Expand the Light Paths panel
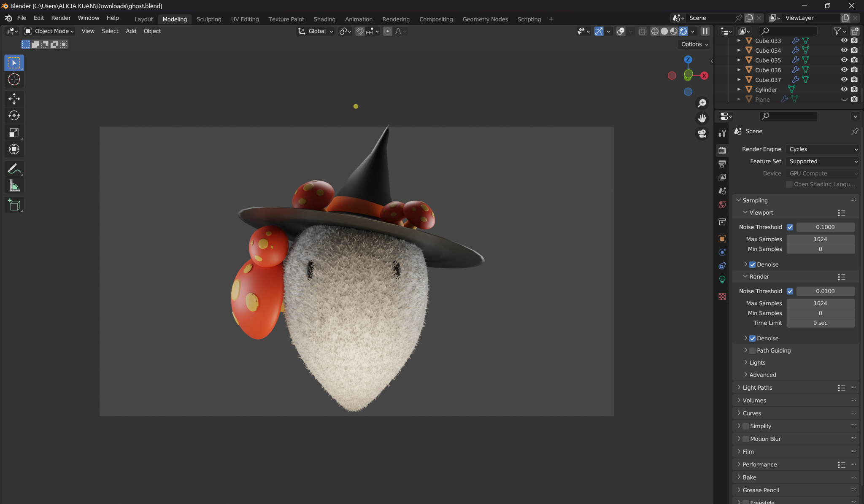This screenshot has width=864, height=504. [x=757, y=388]
